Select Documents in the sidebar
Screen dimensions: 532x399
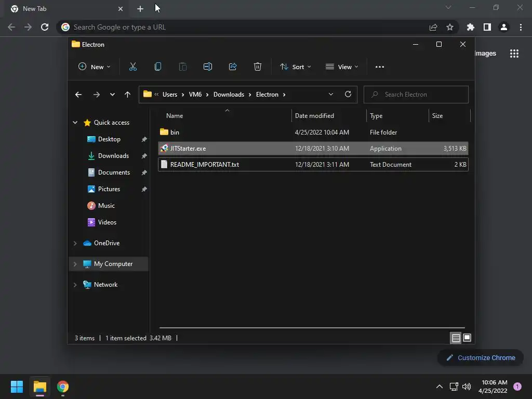point(114,172)
